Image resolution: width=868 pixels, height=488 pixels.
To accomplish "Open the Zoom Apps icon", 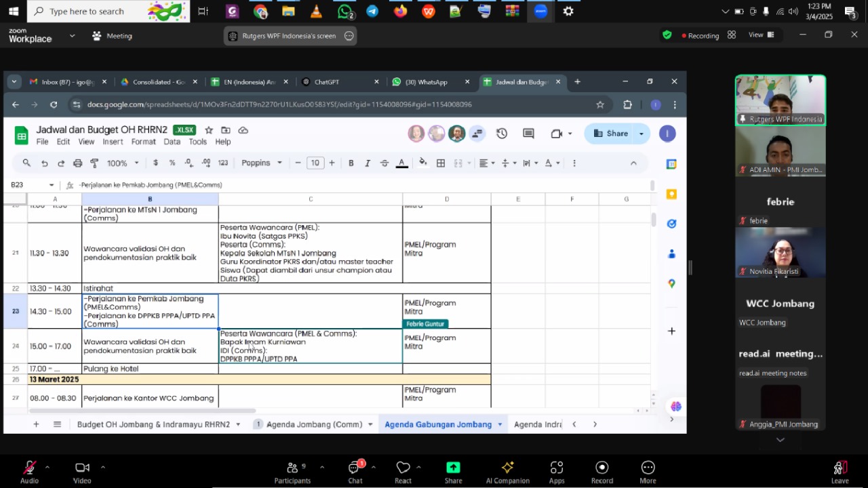I will click(x=557, y=469).
